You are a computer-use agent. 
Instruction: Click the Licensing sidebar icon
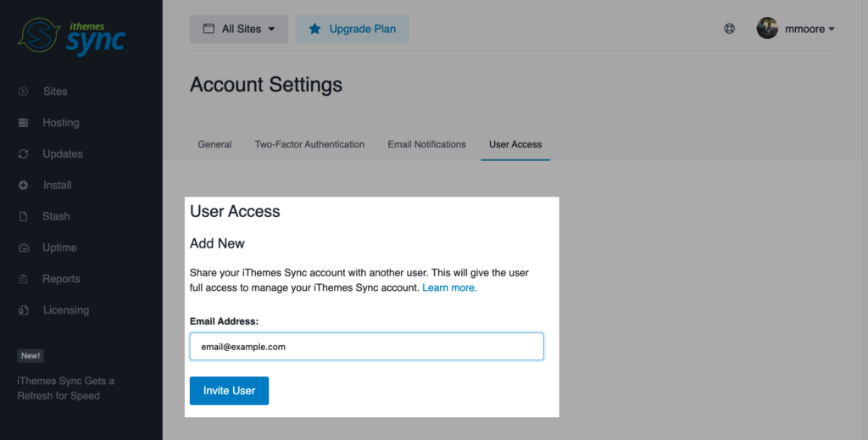24,310
